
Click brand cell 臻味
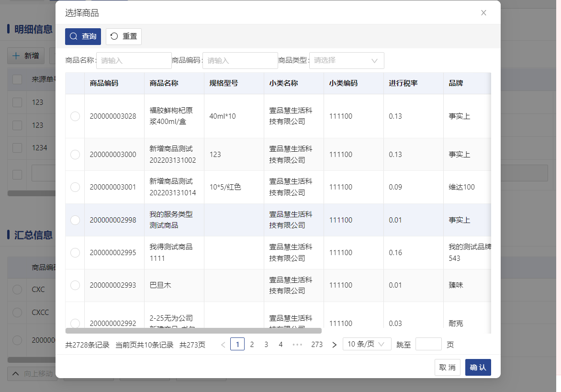pos(456,285)
